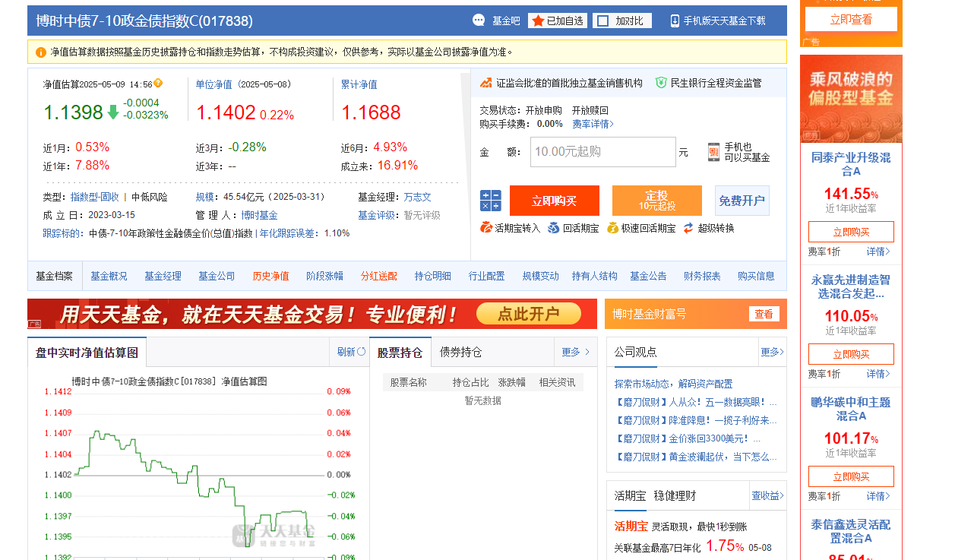974x560 pixels.
Task: Click 点此开户 on red banner
Action: 529,314
